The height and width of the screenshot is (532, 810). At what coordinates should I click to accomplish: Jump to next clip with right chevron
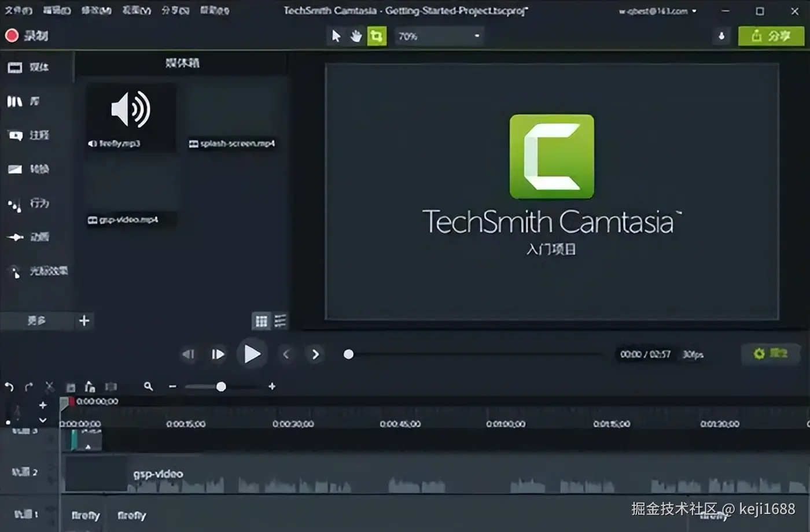pos(315,354)
